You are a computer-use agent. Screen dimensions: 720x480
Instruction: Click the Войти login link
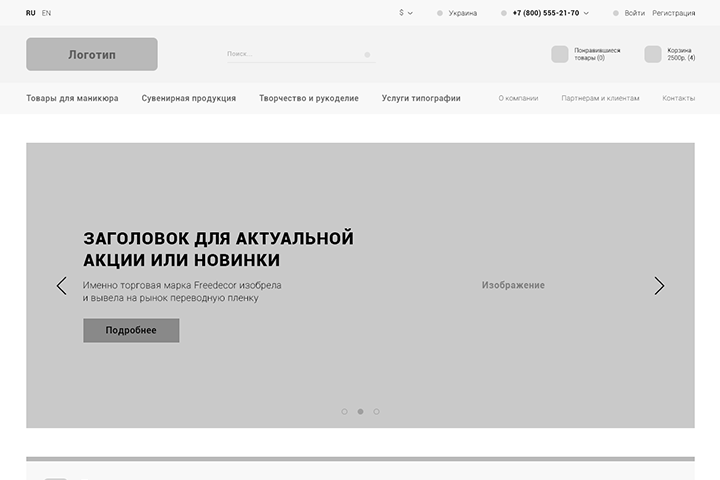click(x=635, y=13)
